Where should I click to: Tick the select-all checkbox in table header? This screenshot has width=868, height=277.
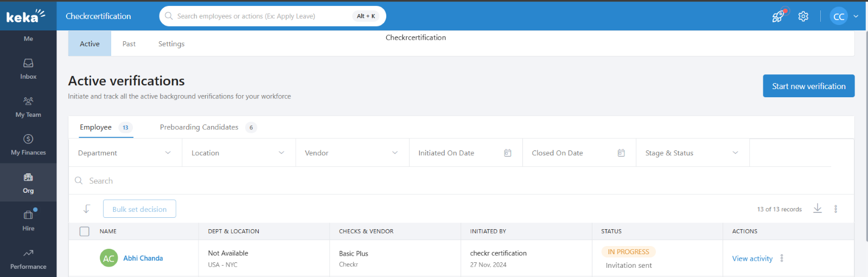tap(85, 231)
